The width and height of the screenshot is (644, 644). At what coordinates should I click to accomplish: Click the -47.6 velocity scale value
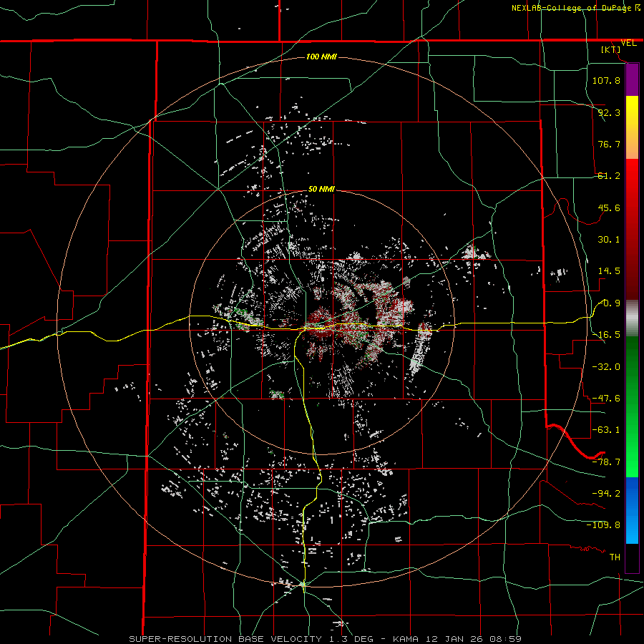[606, 399]
